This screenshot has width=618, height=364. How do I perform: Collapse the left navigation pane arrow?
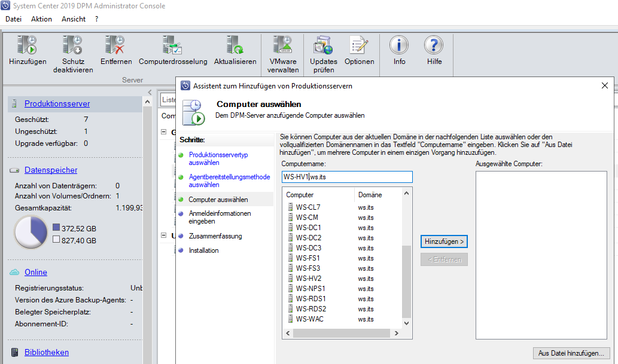coord(150,92)
